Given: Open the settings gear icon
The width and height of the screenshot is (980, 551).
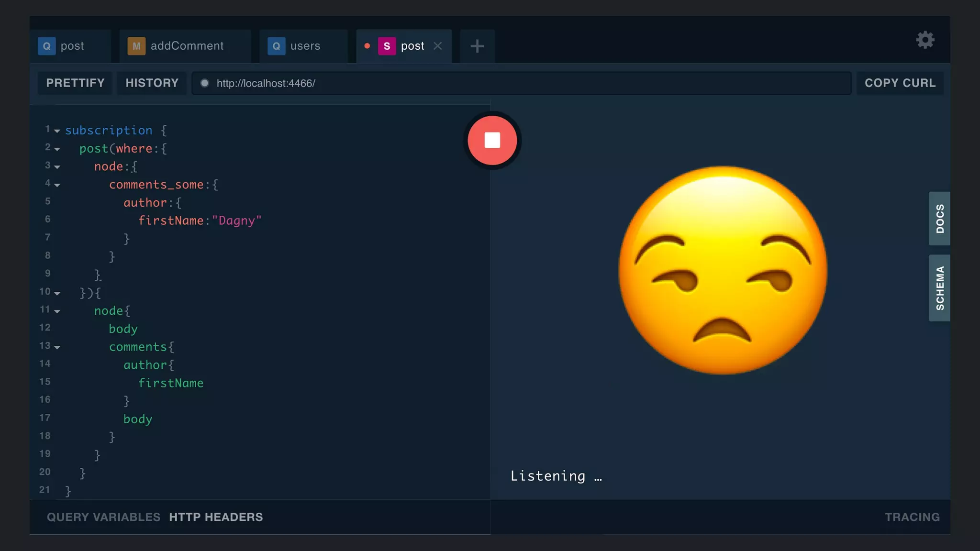Looking at the screenshot, I should pos(925,40).
